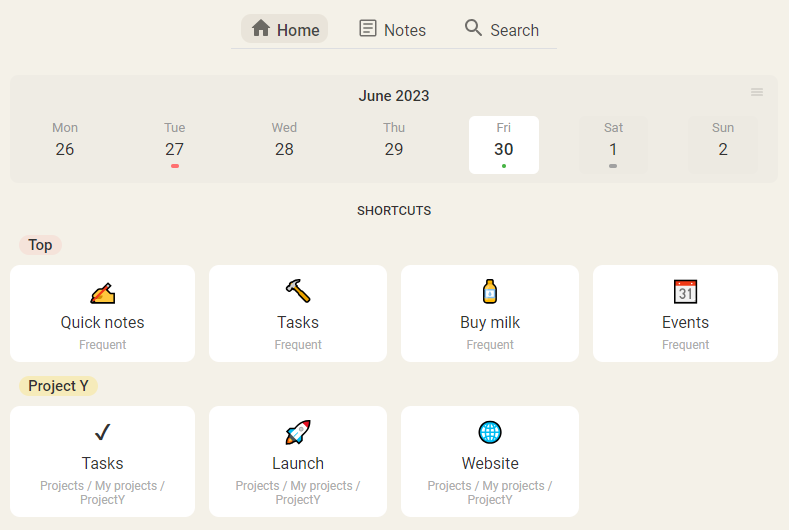Image resolution: width=789 pixels, height=530 pixels.
Task: Open the Search tab
Action: (x=502, y=30)
